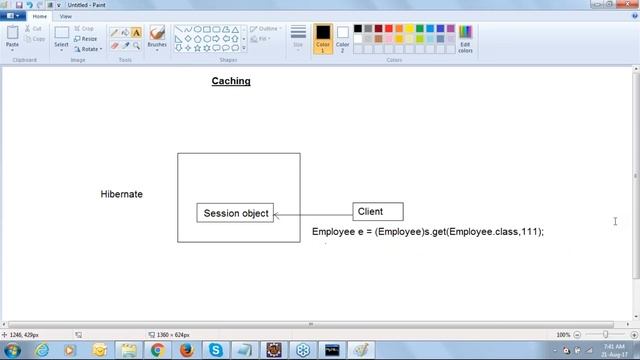
Task: Click the 'Session object' box on canvas
Action: 235,213
